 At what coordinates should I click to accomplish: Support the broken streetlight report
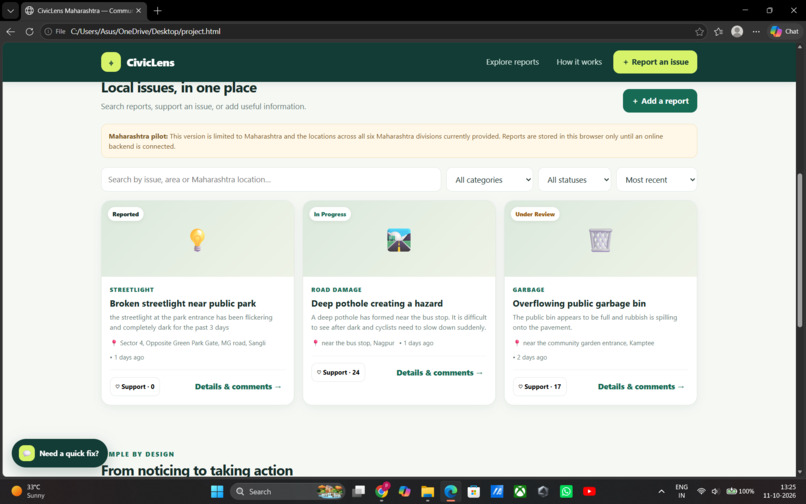[135, 387]
